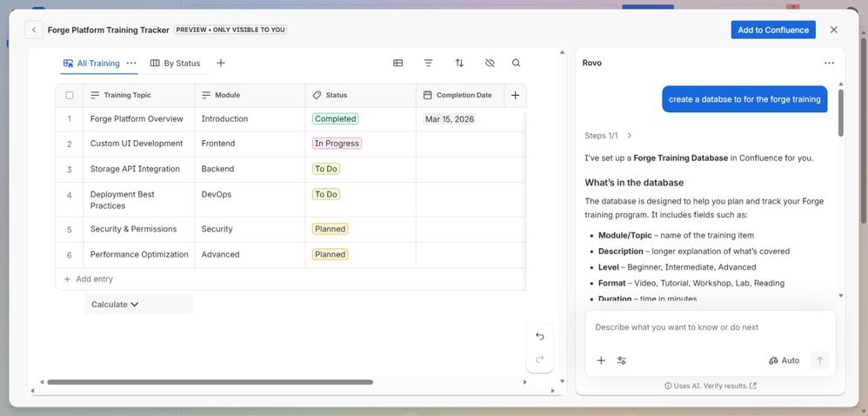
Task: Add a new column with plus icon
Action: click(515, 95)
